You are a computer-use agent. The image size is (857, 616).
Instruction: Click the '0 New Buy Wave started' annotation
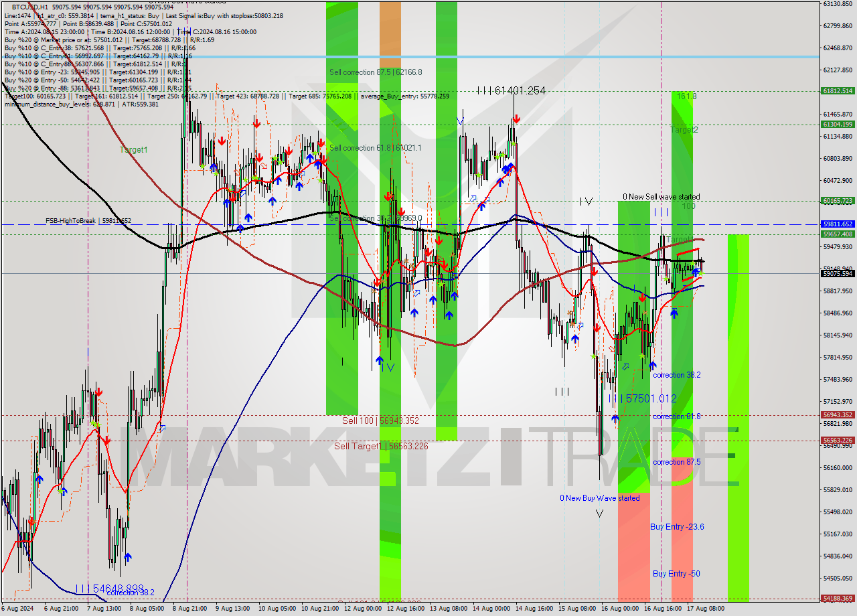click(x=600, y=498)
